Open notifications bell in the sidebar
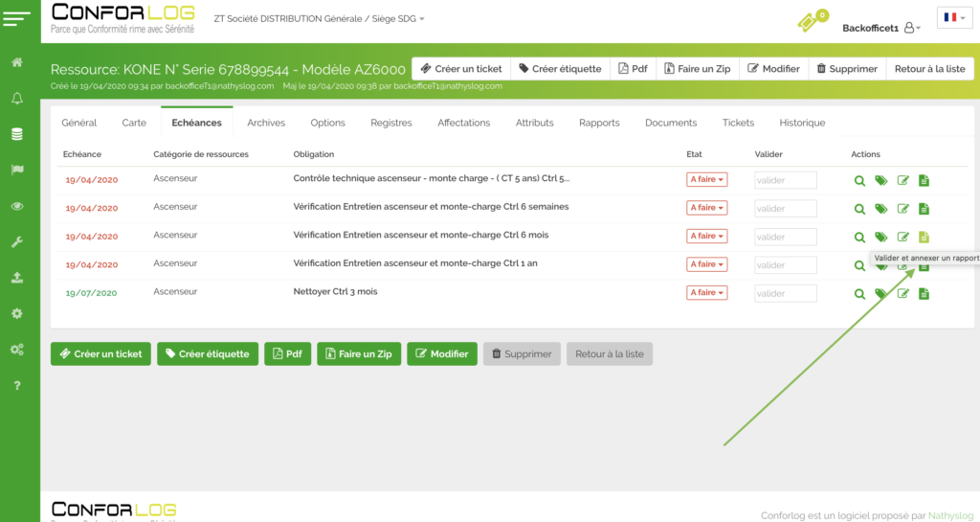The height and width of the screenshot is (522, 980). pos(17,99)
